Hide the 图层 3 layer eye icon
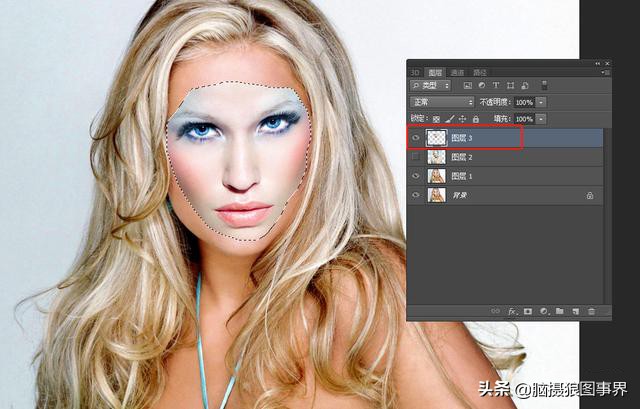640x409 pixels. (416, 138)
